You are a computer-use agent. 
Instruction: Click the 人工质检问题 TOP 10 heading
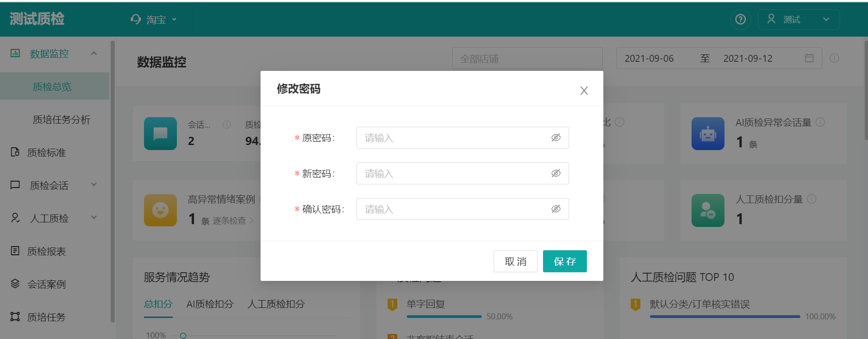tap(682, 277)
